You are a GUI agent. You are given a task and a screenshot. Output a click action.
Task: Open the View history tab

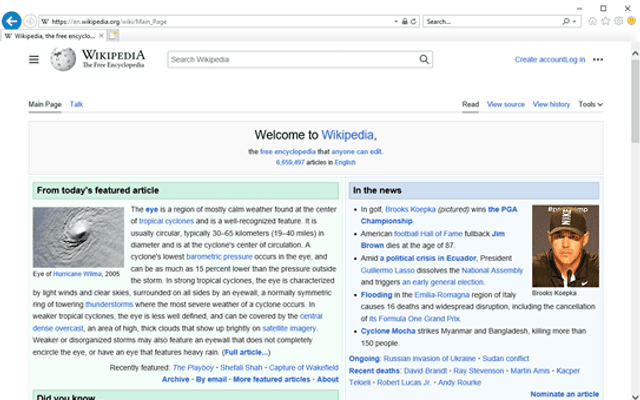click(x=551, y=104)
